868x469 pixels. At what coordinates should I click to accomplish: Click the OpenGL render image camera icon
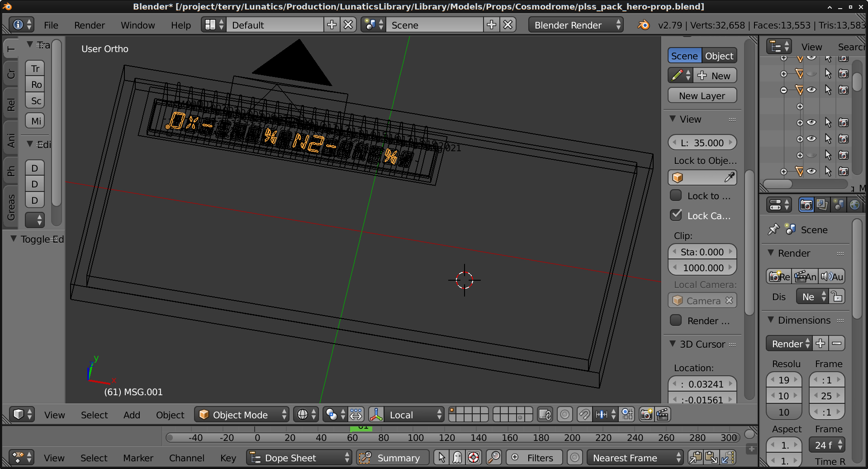[646, 415]
